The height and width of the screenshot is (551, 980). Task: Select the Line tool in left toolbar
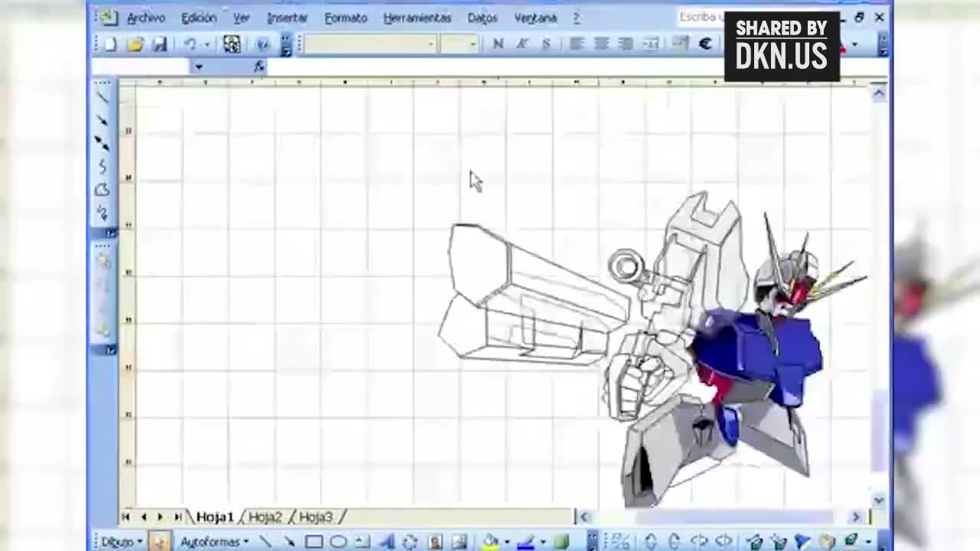tap(102, 96)
